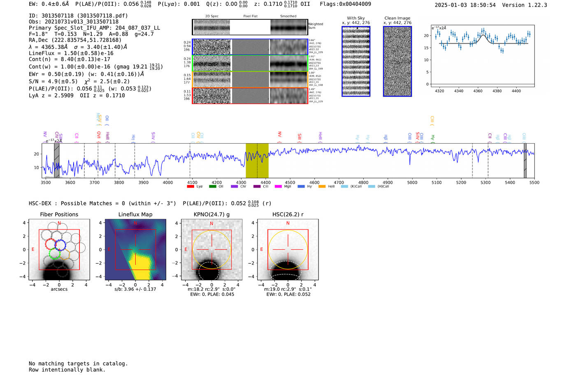Select the green-bordered 2D spectrum fiber row
Image resolution: width=576 pixels, height=392 pixels.
[x=250, y=63]
